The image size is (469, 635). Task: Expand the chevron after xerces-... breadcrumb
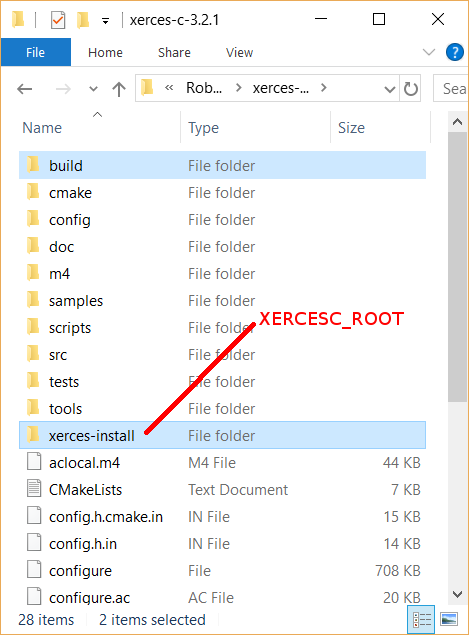[323, 87]
